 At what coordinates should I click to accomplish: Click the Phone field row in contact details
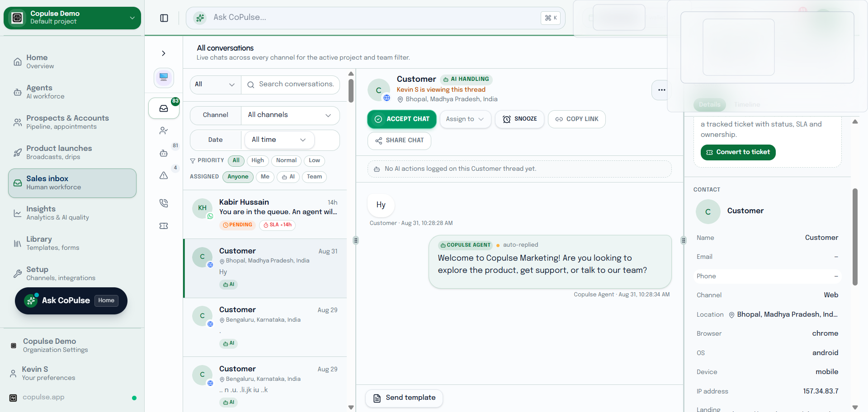[x=767, y=276]
